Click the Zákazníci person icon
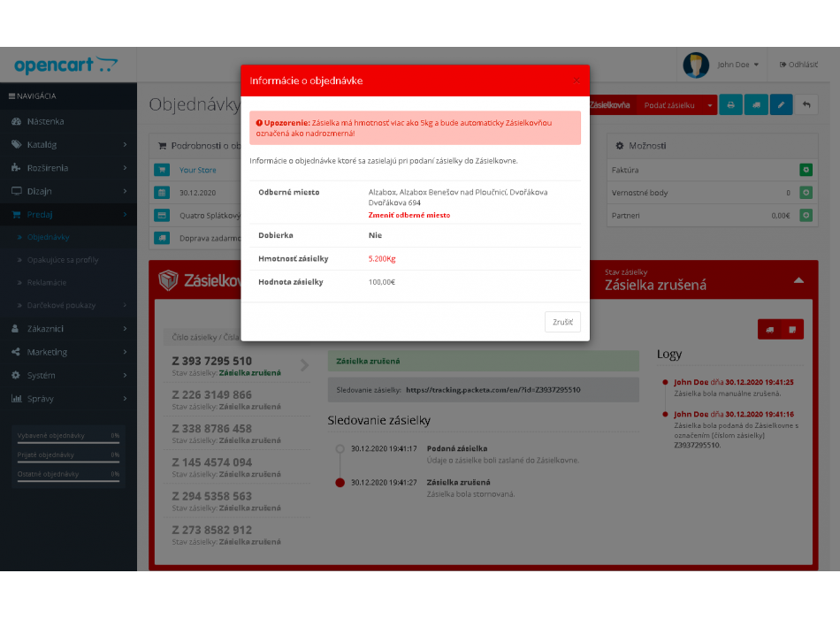The height and width of the screenshot is (619, 840). tap(16, 329)
